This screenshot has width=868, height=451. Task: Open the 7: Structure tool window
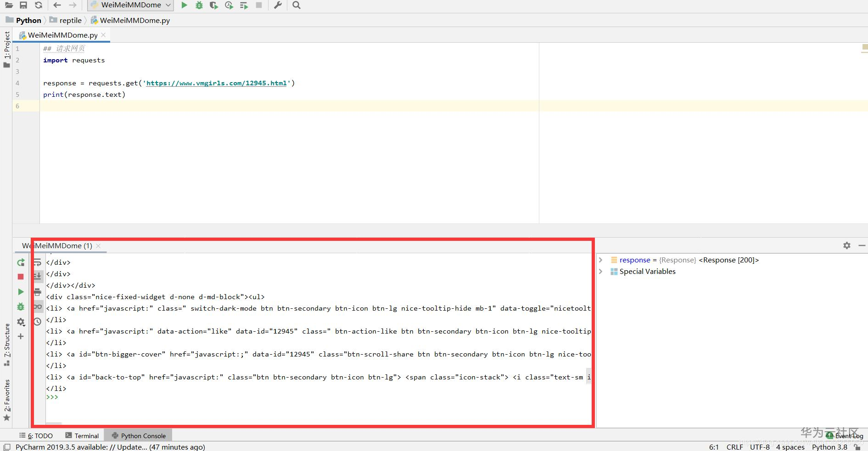pyautogui.click(x=6, y=345)
